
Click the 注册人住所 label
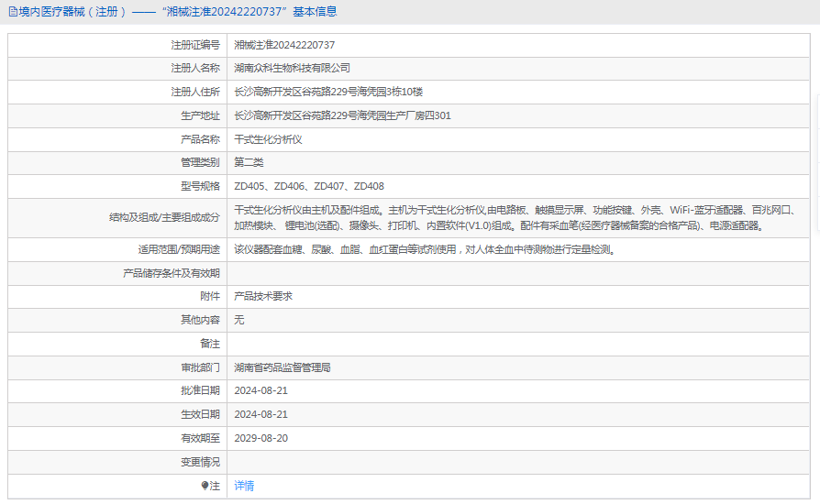[x=195, y=92]
